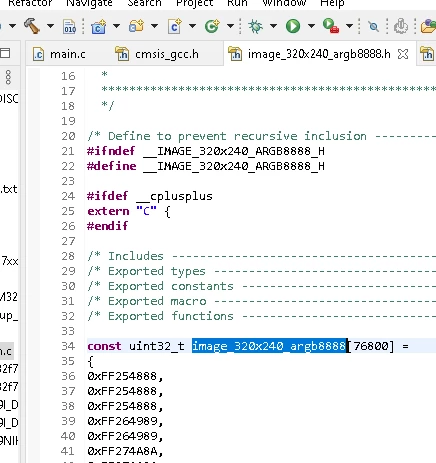The width and height of the screenshot is (436, 463).
Task: Click the new source folder icon
Action: [136, 26]
